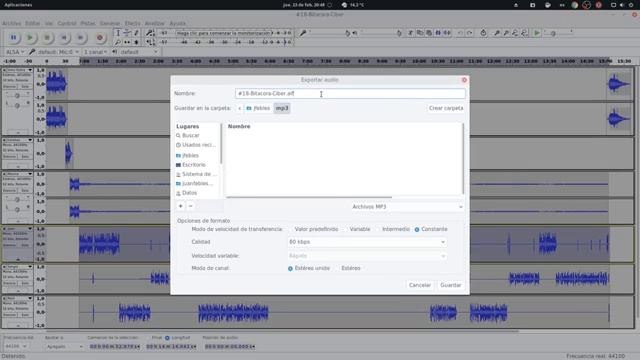This screenshot has height=360, width=640.
Task: Click Play-at-speed green arrow icon
Action: tap(537, 33)
